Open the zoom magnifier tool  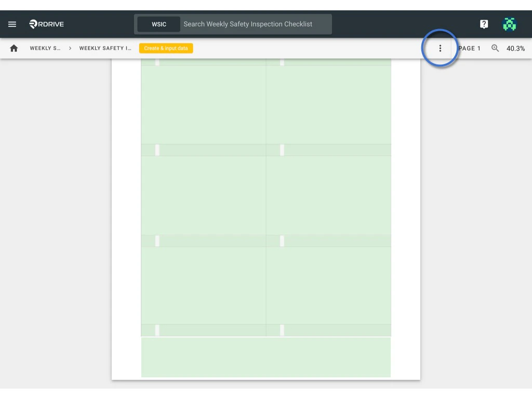495,48
